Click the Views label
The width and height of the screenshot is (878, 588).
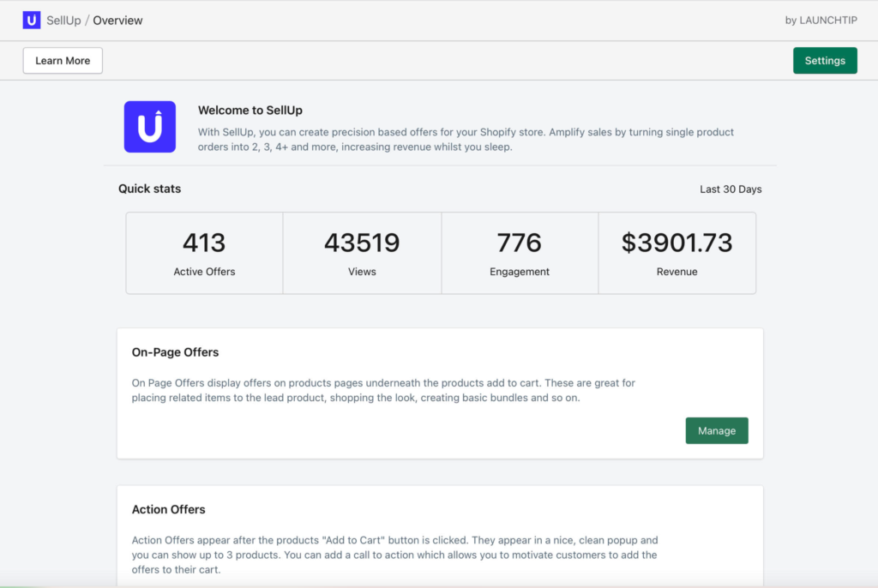coord(363,272)
